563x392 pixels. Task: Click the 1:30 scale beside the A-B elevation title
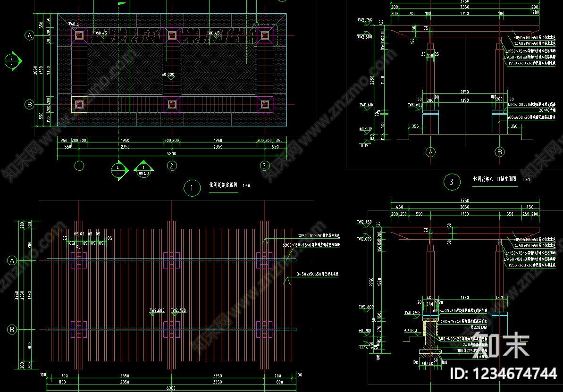pyautogui.click(x=526, y=180)
